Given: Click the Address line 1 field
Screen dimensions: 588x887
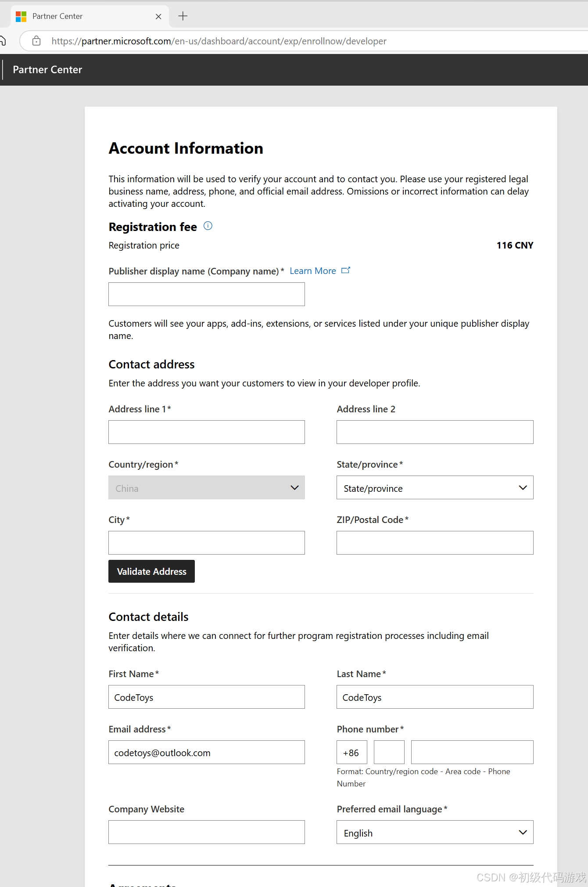Looking at the screenshot, I should 206,432.
